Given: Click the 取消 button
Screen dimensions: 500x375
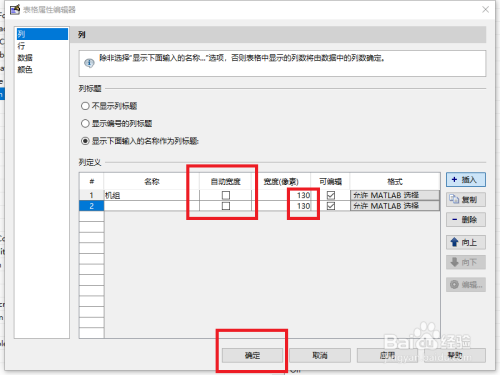Looking at the screenshot, I should (320, 355).
